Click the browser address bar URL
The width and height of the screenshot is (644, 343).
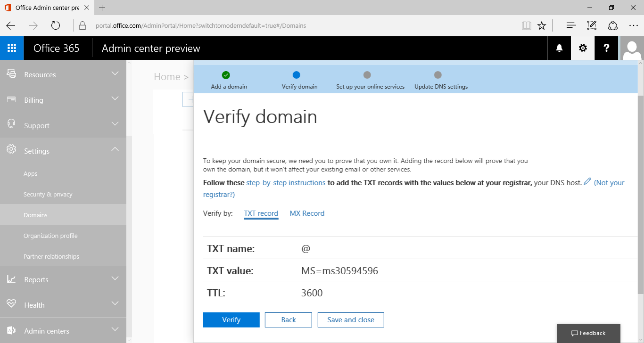[x=200, y=25]
